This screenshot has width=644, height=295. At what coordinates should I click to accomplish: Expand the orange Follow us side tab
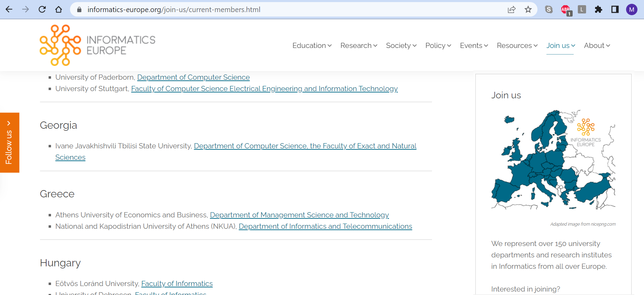click(9, 142)
